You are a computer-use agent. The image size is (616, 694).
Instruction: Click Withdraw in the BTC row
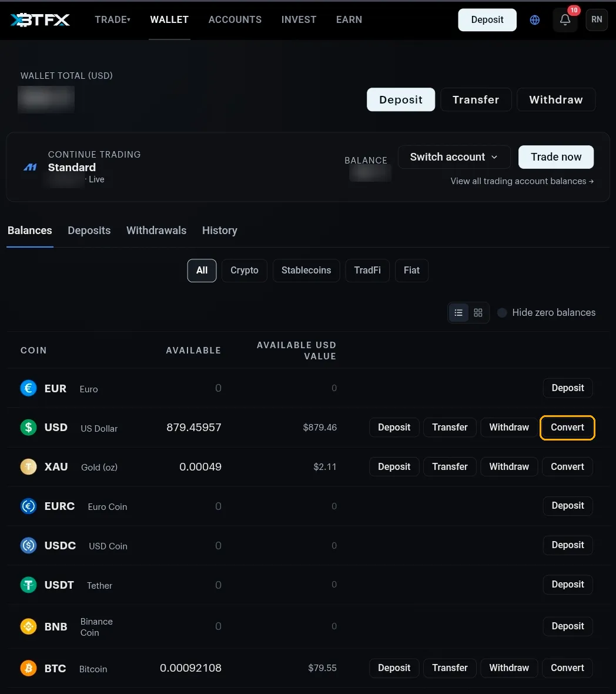pos(509,668)
